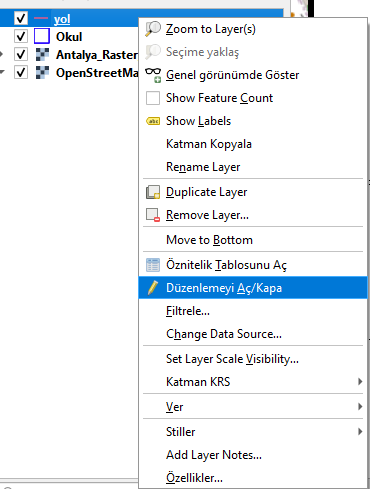
Task: Open Katman KRS menu entry
Action: 253,382
